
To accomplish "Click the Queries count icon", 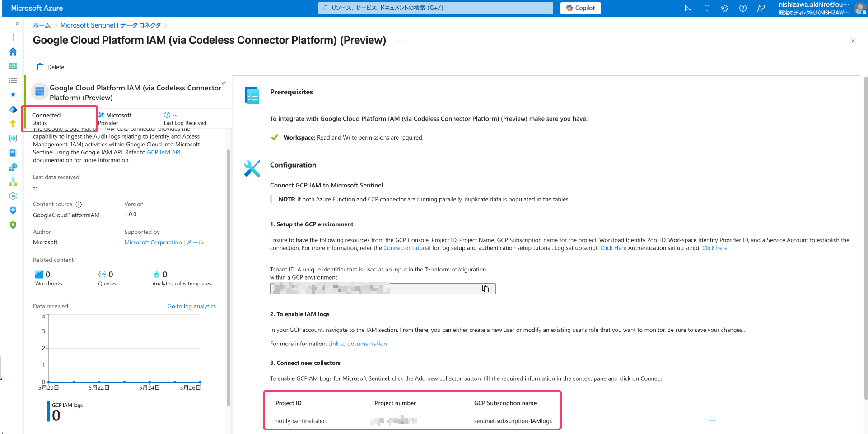I will pos(103,275).
